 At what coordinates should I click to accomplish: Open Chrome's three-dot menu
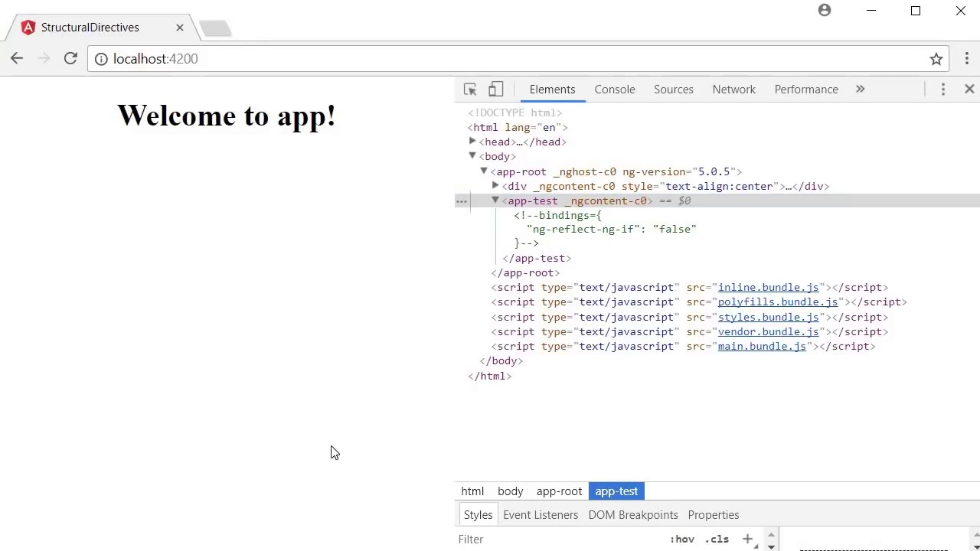tap(967, 59)
